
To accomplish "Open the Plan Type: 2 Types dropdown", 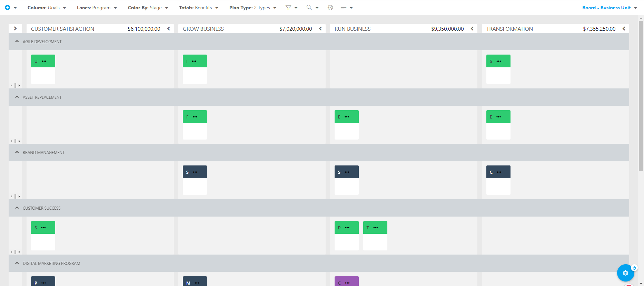I will pyautogui.click(x=253, y=8).
